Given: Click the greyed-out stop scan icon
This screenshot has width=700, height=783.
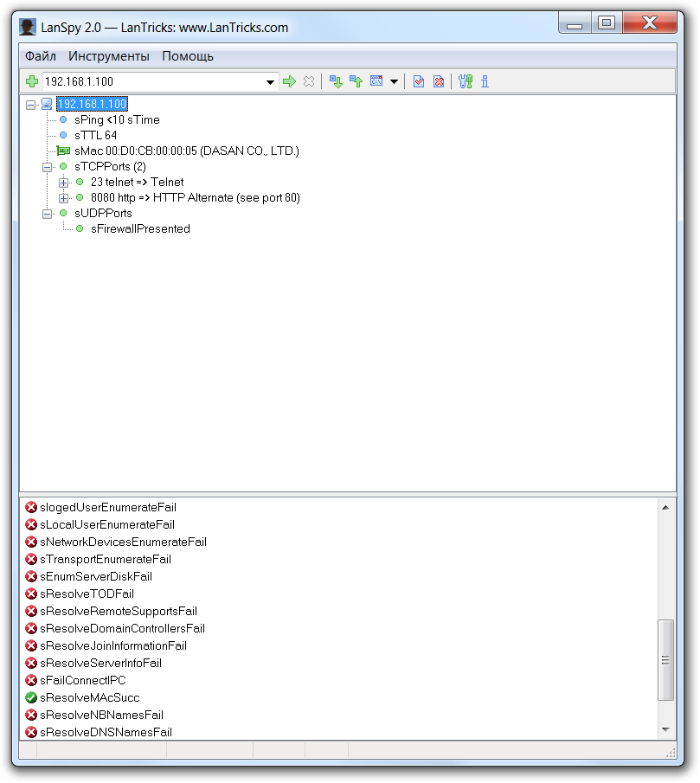Looking at the screenshot, I should tap(309, 81).
